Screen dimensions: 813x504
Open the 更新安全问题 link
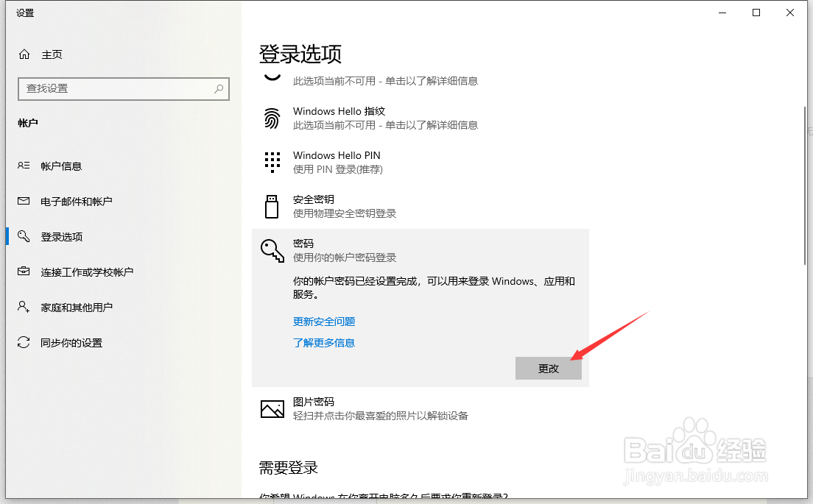coord(324,322)
